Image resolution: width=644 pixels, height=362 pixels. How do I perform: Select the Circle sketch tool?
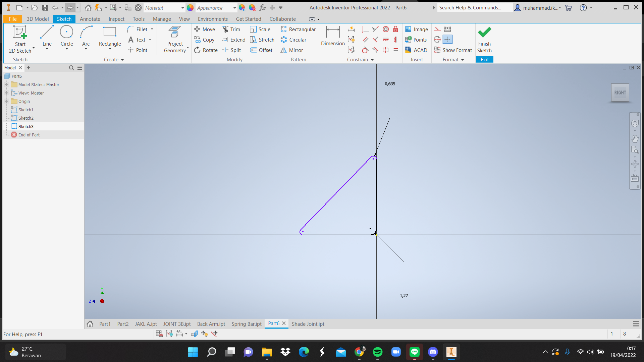[66, 36]
